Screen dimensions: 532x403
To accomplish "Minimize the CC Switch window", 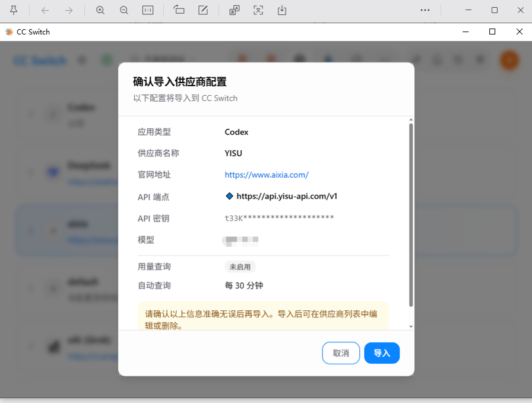I will [x=465, y=32].
